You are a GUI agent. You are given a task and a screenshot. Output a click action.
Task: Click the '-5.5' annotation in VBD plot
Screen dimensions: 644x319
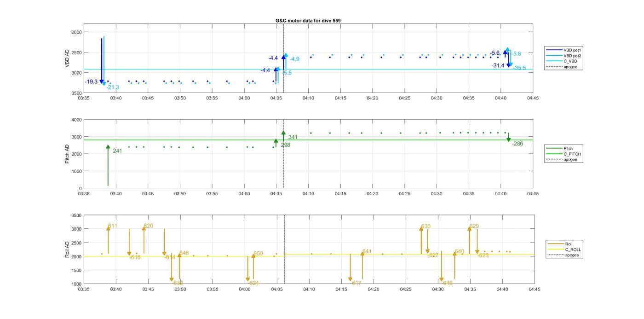[x=287, y=73]
